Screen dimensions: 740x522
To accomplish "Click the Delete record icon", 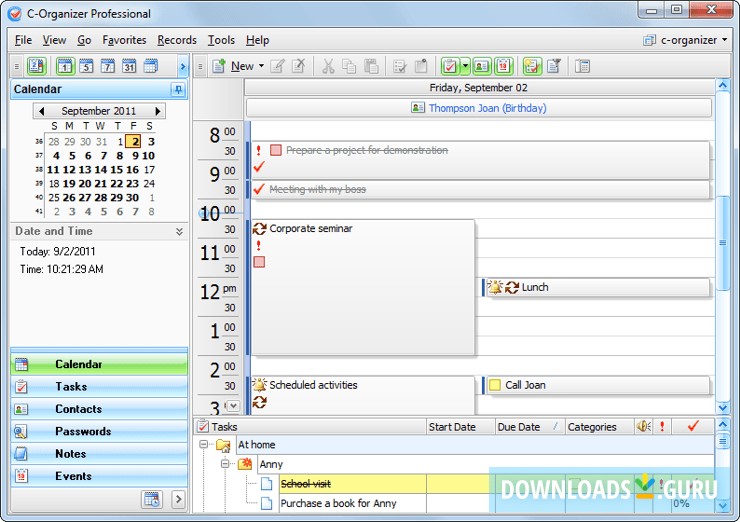I will (299, 67).
